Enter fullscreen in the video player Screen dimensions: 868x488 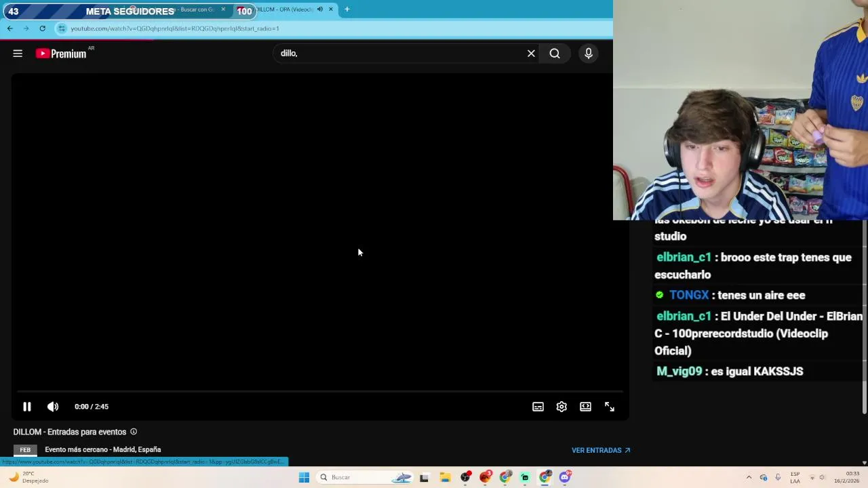point(610,407)
